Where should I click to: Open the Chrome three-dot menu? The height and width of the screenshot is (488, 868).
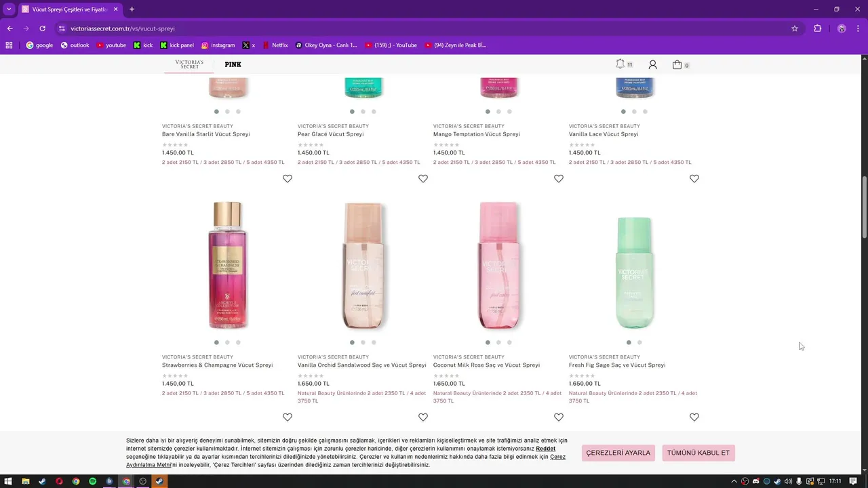coord(859,28)
